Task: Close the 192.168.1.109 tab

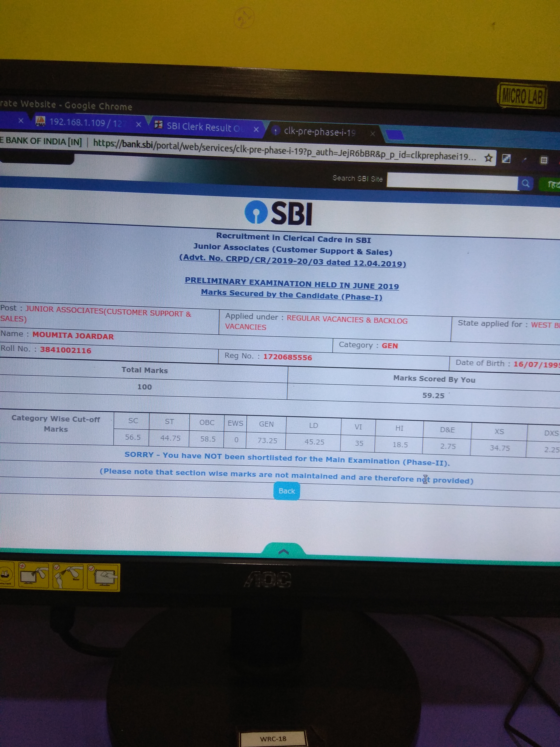Action: point(138,124)
